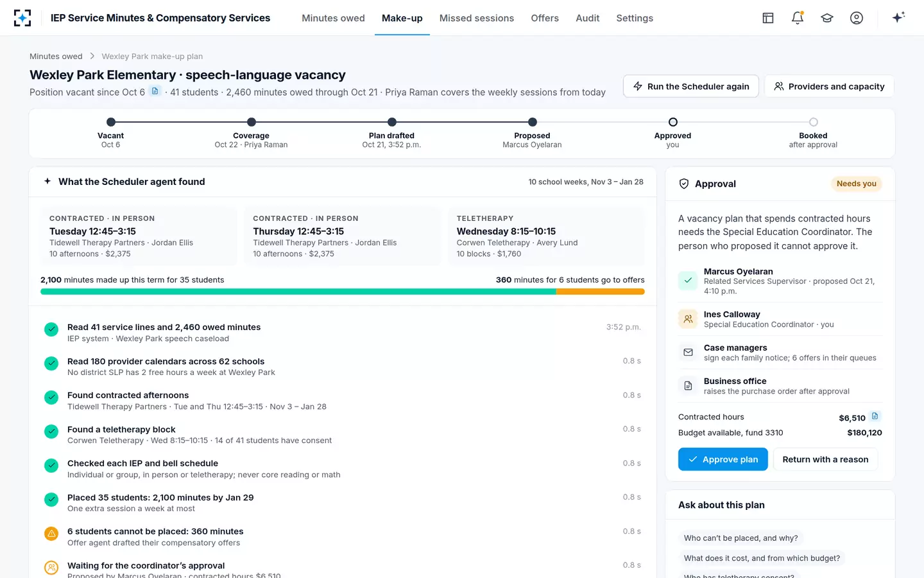Click the shield icon beside Approval heading

click(x=684, y=184)
